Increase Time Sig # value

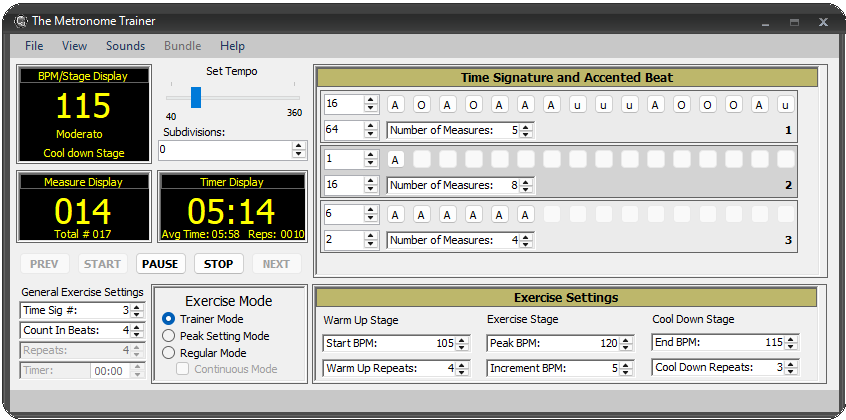pos(137,307)
